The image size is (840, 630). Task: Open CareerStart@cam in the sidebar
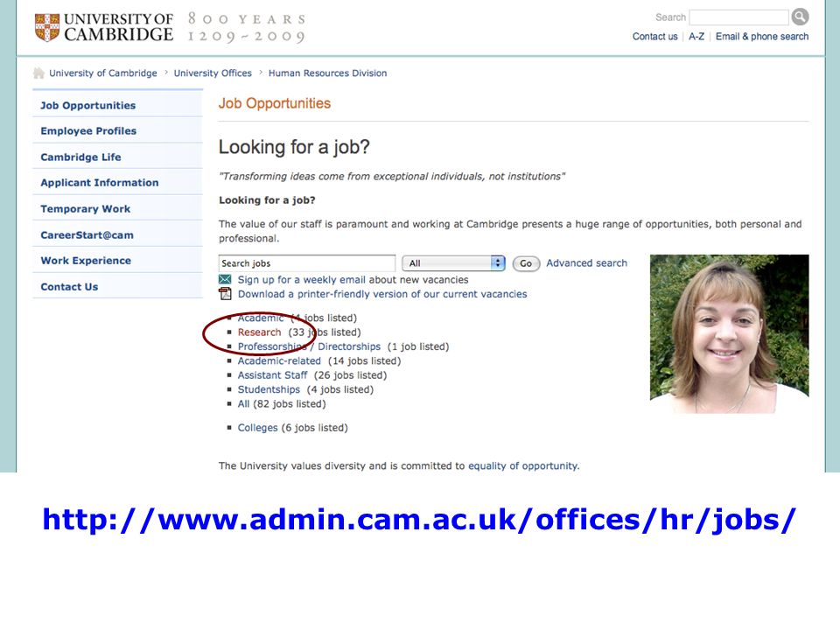pyautogui.click(x=117, y=234)
